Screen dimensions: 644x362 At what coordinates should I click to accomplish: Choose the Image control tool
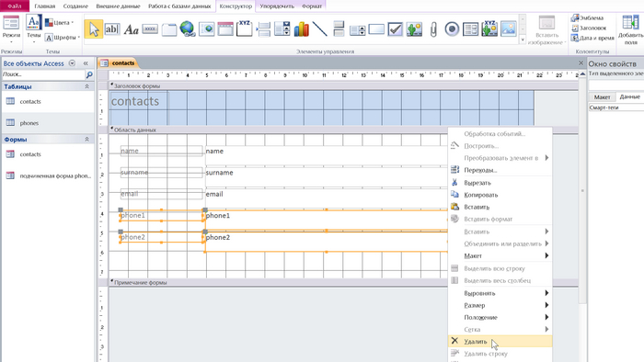[509, 29]
